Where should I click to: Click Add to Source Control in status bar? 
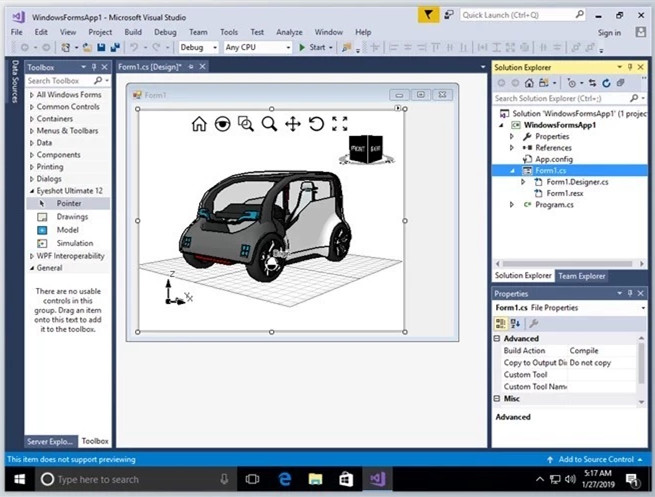click(x=596, y=459)
